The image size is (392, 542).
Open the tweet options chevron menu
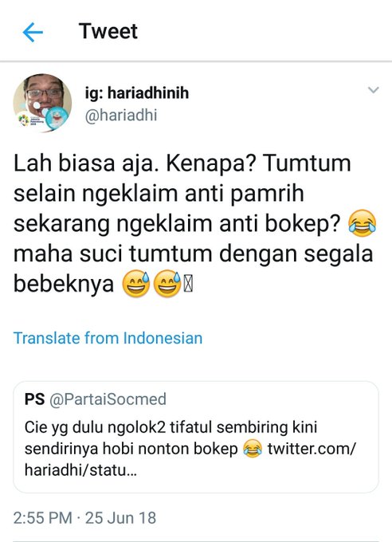(374, 90)
